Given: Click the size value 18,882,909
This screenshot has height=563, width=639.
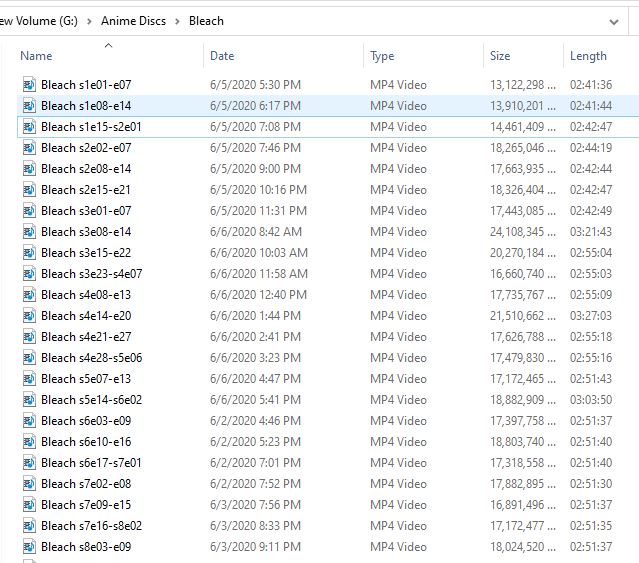Looking at the screenshot, I should [523, 400].
